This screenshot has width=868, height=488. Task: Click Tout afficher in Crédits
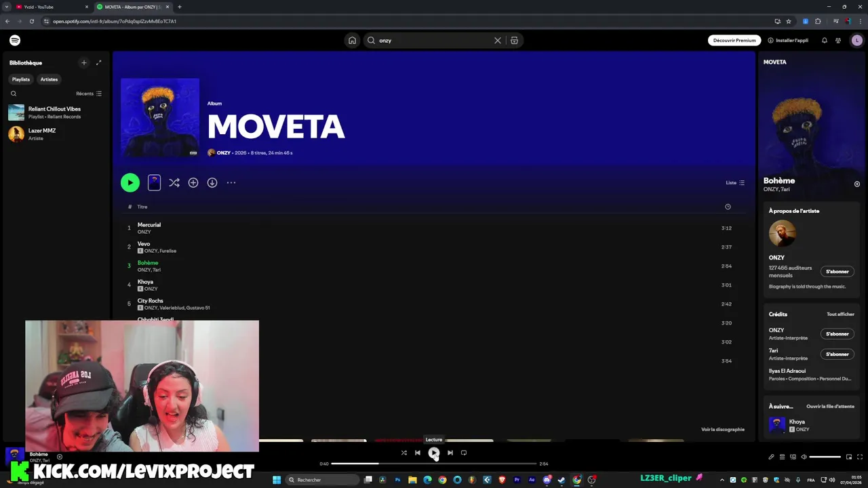pos(840,314)
